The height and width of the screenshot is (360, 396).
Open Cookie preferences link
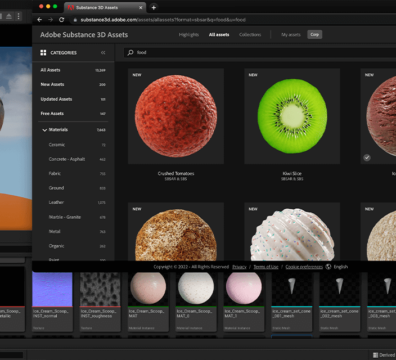304,267
